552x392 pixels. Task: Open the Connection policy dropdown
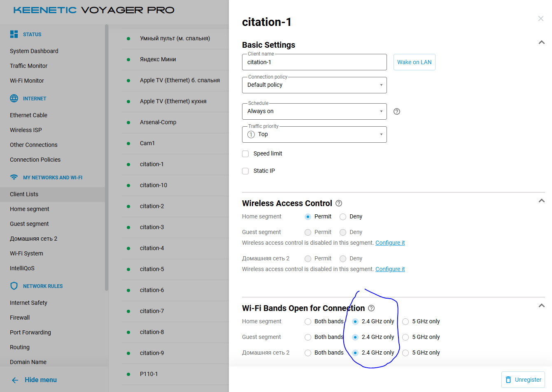coord(314,85)
